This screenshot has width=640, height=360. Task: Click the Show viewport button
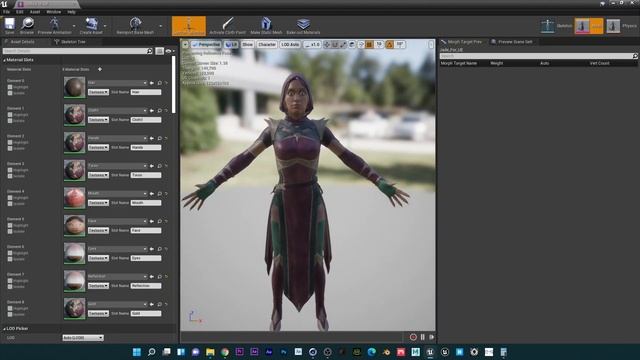pyautogui.click(x=247, y=44)
